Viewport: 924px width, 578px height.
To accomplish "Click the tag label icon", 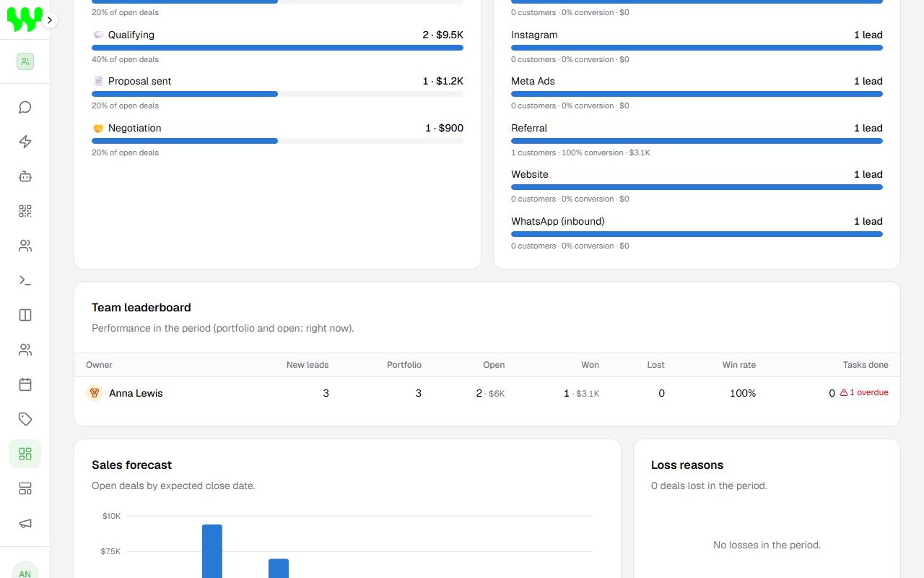I will [25, 419].
